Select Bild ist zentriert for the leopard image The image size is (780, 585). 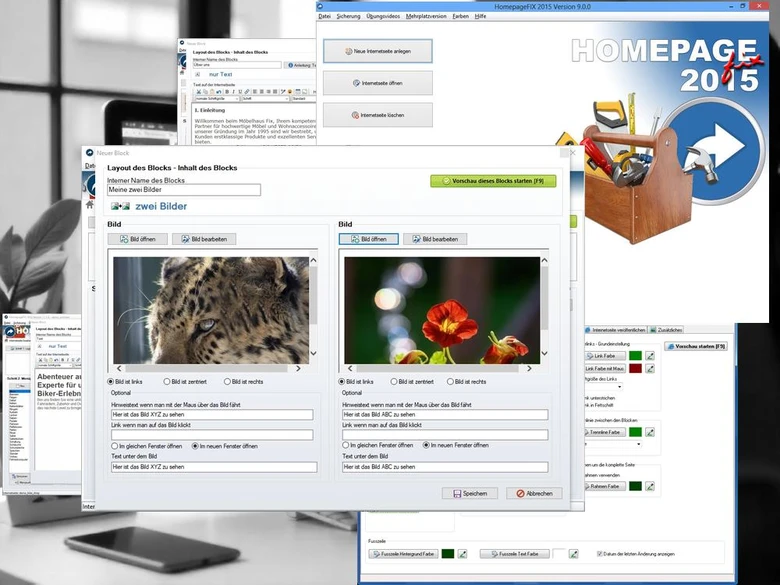coord(167,382)
